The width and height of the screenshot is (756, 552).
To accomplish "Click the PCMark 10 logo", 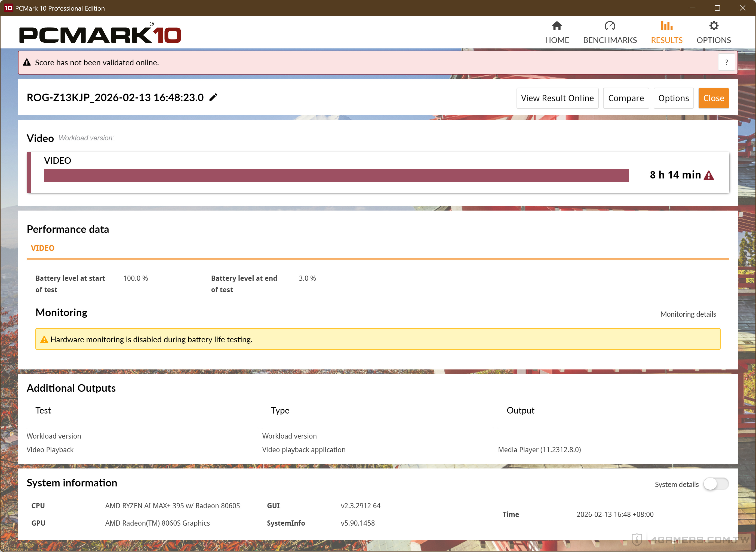I will [x=100, y=34].
